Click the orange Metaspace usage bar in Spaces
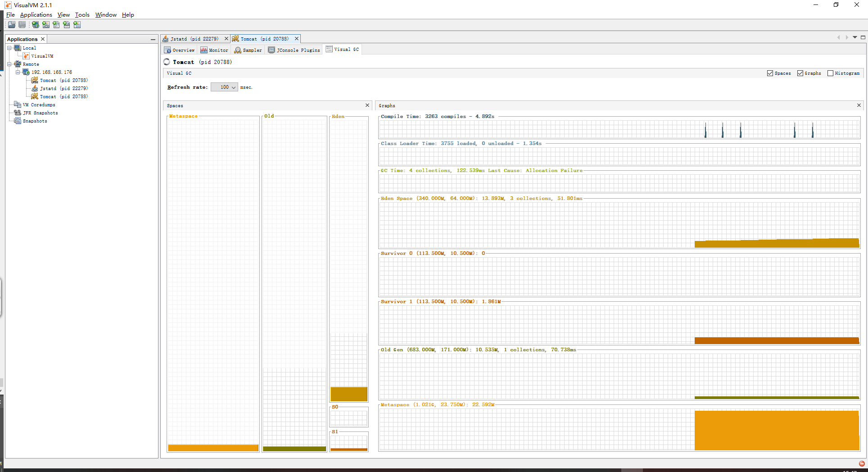 click(x=213, y=448)
